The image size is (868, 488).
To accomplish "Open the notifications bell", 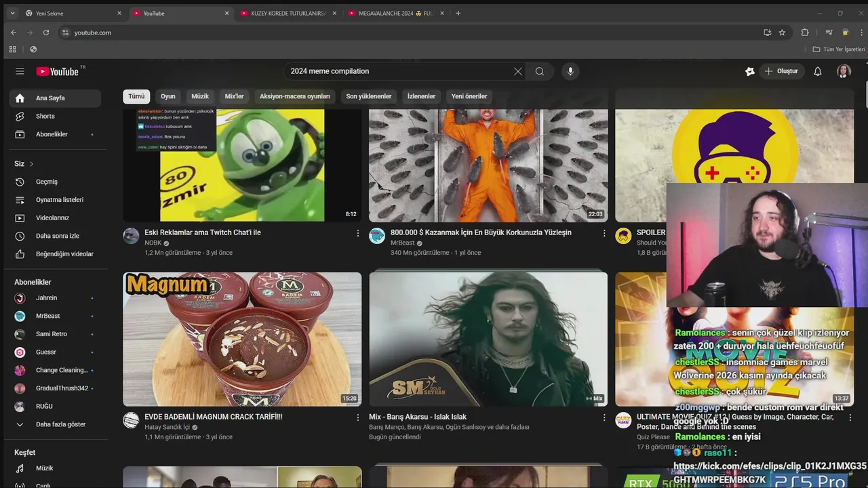I will tap(818, 71).
